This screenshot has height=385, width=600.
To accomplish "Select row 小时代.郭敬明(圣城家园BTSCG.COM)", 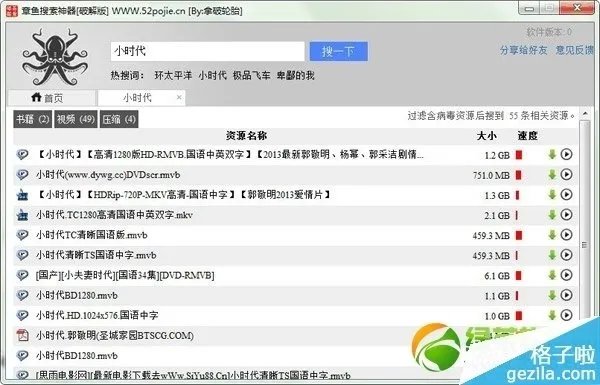I will pos(295,336).
